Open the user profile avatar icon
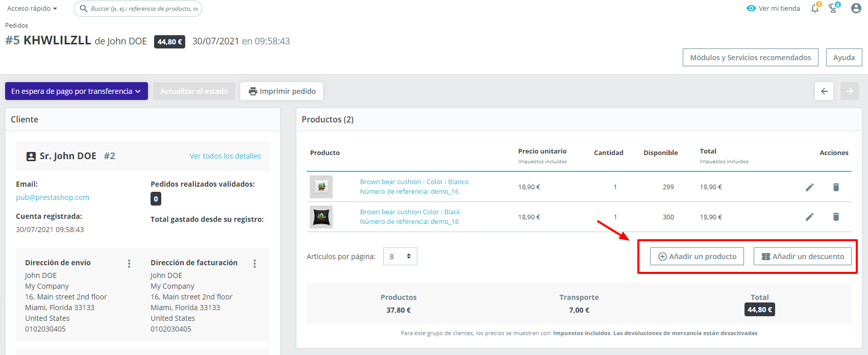Screen dimensions: 868x355 point(856,8)
